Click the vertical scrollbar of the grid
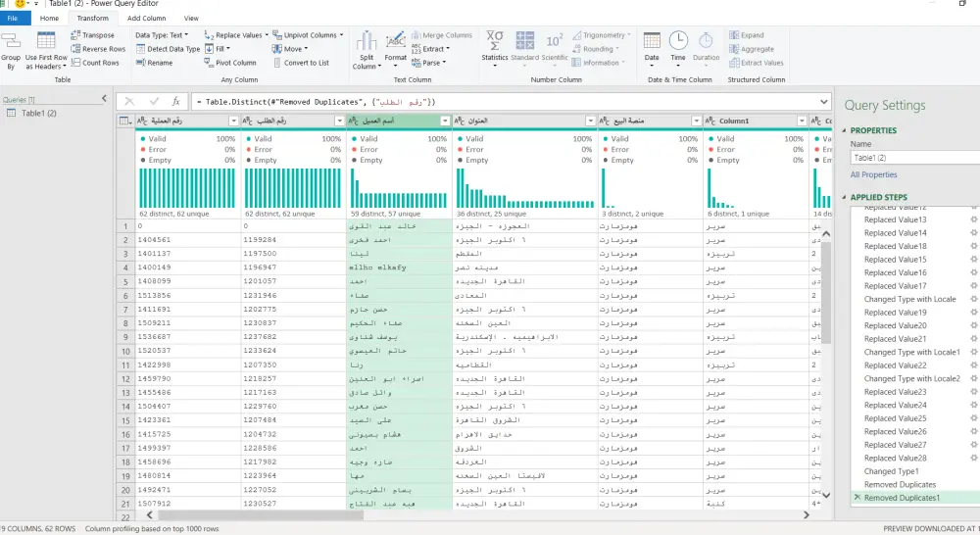Image resolution: width=980 pixels, height=535 pixels. click(825, 293)
